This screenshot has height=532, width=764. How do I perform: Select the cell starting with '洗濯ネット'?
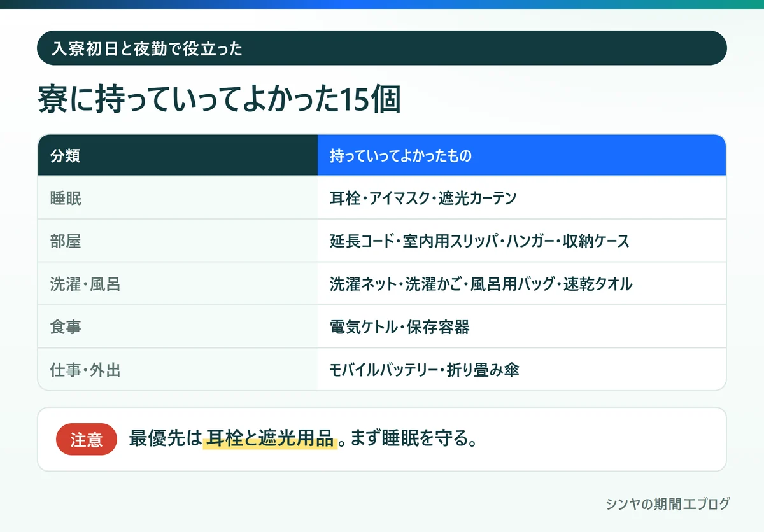coord(521,284)
